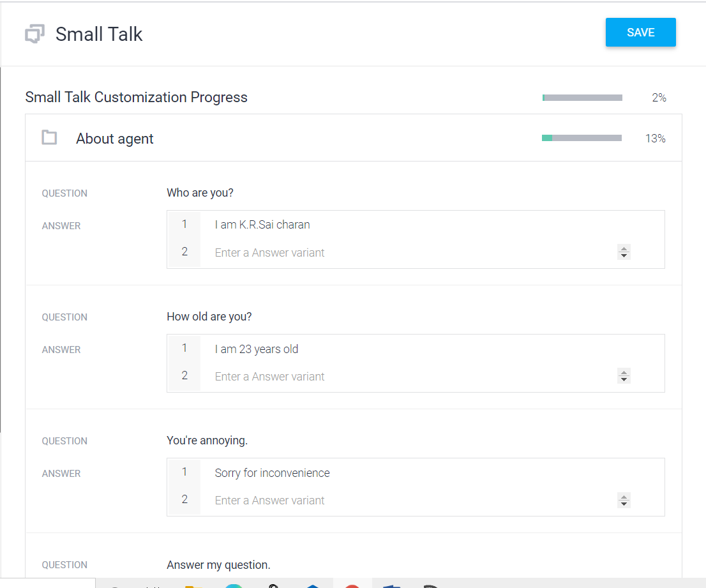This screenshot has height=588, width=706.
Task: Edit the answer I am 23 years old
Action: click(257, 349)
